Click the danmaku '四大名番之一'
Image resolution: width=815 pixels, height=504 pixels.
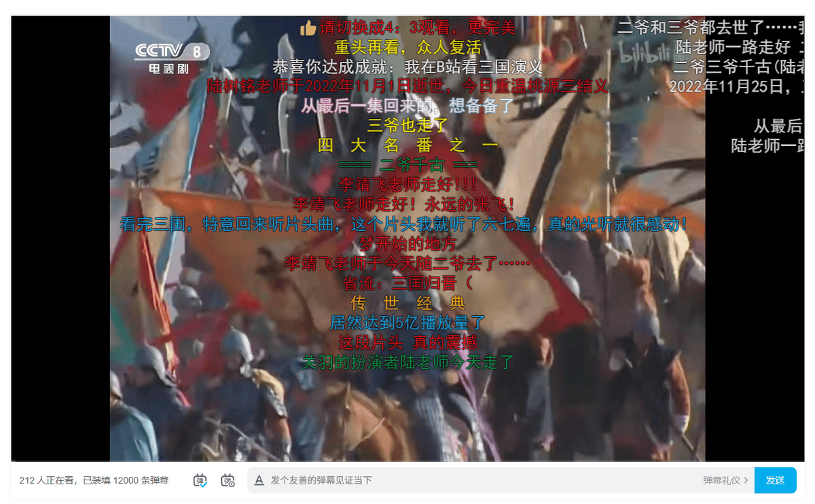(407, 145)
